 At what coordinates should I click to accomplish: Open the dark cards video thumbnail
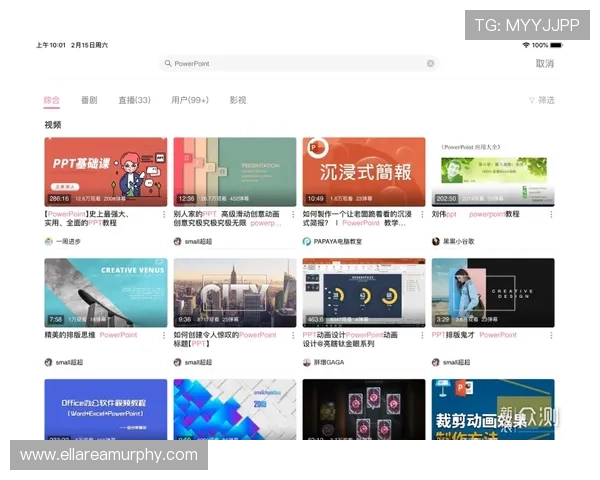(x=364, y=409)
